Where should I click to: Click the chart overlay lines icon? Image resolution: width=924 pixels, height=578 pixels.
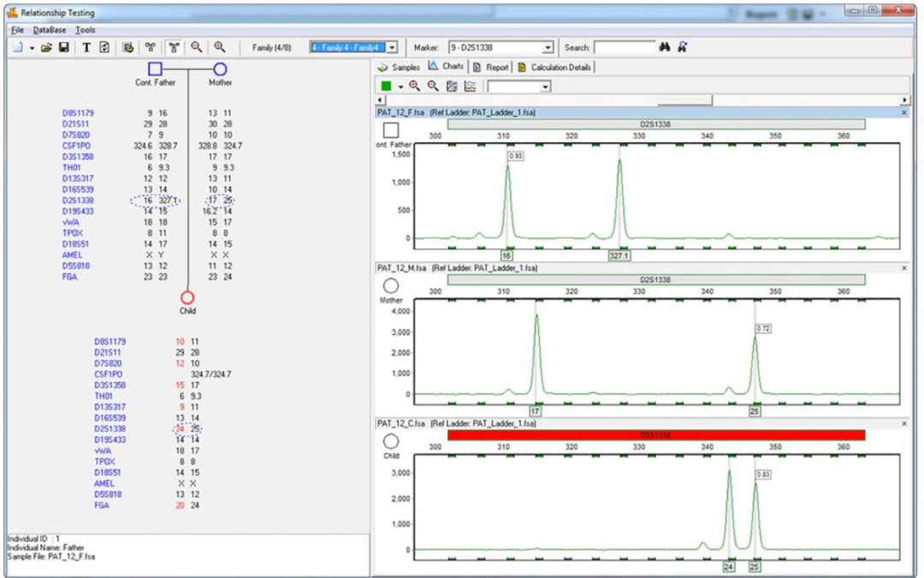tap(470, 86)
